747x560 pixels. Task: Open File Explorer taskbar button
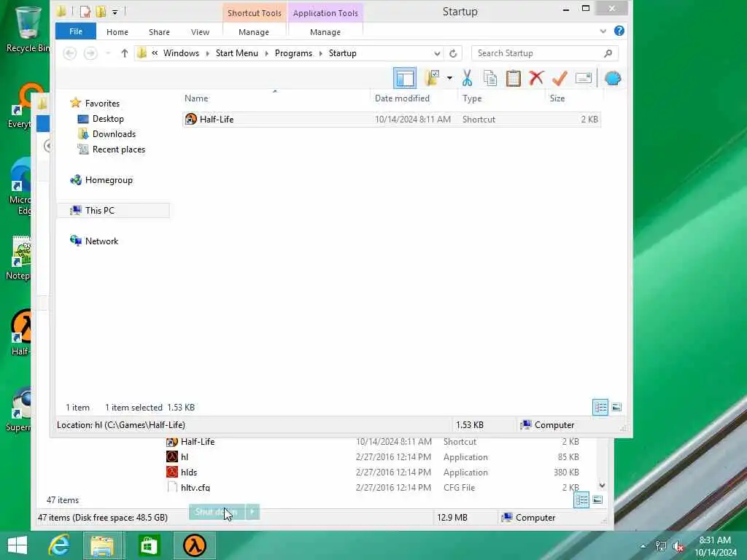[102, 545]
